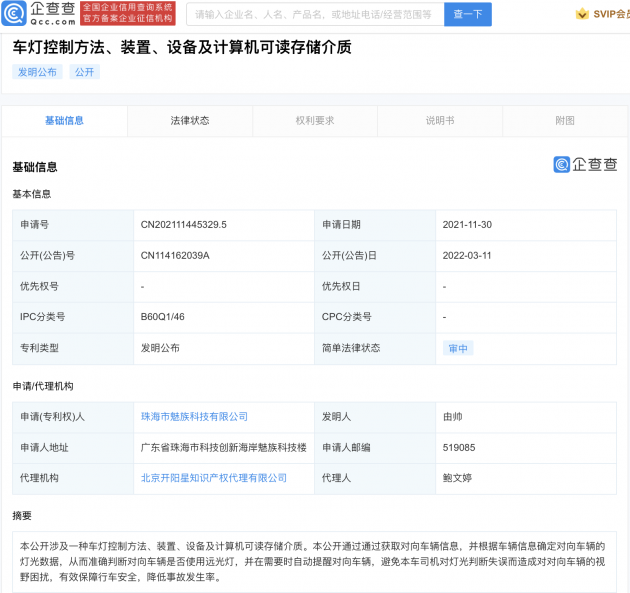Click the 申请/代理机构 section heading
Screen dimensions: 630x593
pyautogui.click(x=43, y=386)
